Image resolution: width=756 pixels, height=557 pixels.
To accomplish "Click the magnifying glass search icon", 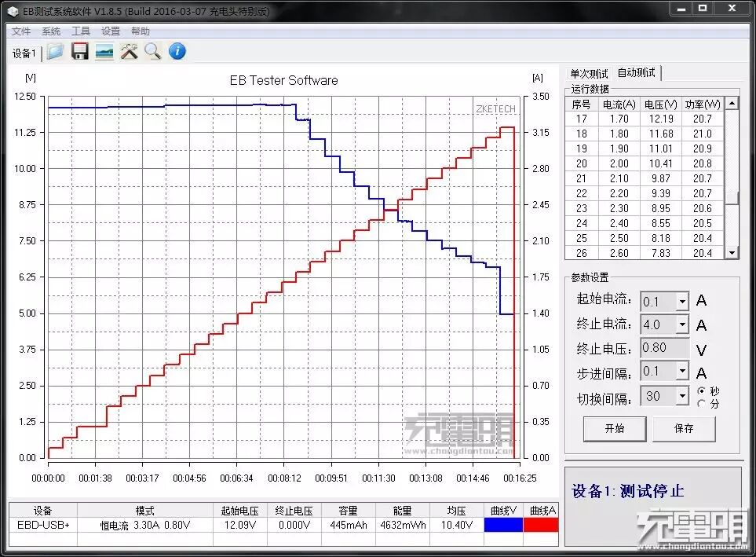I will (153, 51).
